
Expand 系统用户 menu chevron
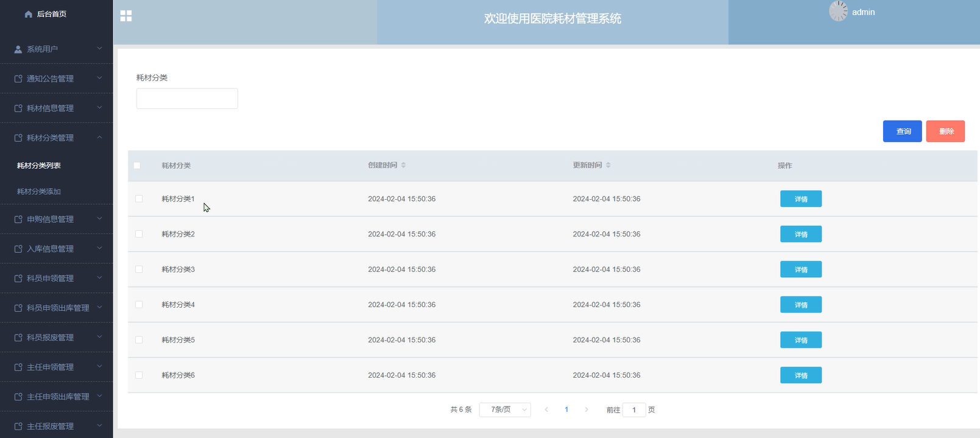99,48
